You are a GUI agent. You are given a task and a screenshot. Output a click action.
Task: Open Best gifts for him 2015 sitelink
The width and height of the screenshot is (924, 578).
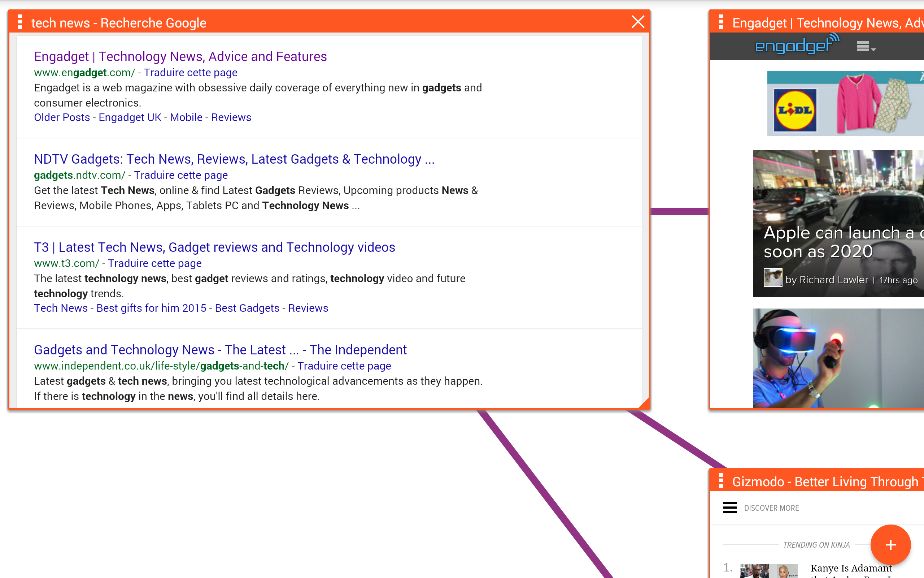151,308
